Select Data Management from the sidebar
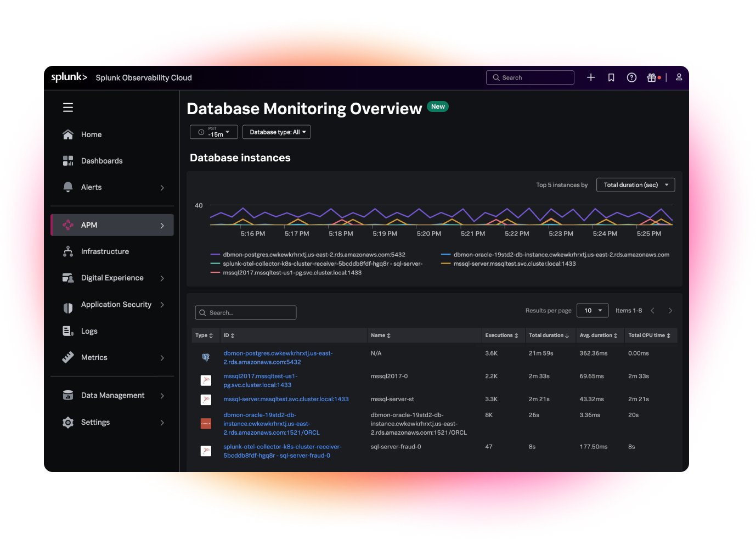Viewport: 756px width, 539px height. [112, 395]
